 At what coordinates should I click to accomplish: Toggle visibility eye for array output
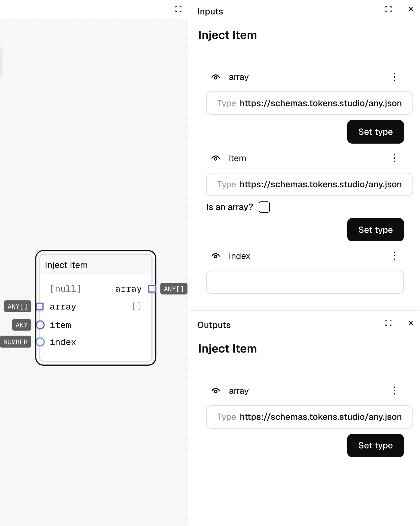click(x=216, y=391)
